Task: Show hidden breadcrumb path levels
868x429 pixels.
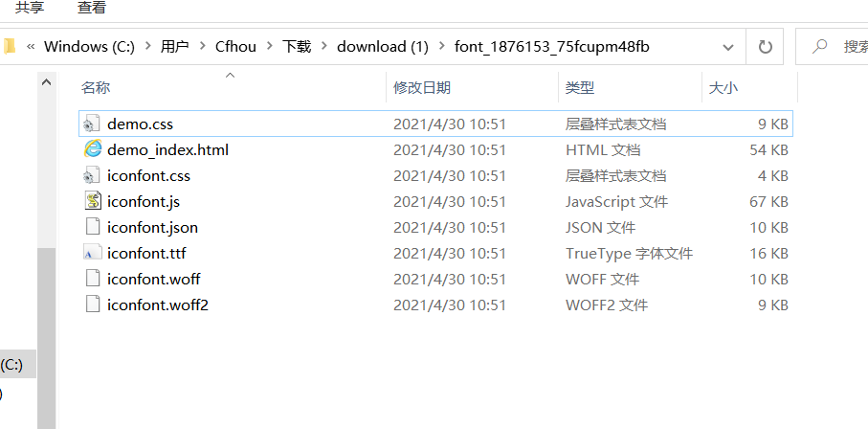Action: [x=32, y=47]
